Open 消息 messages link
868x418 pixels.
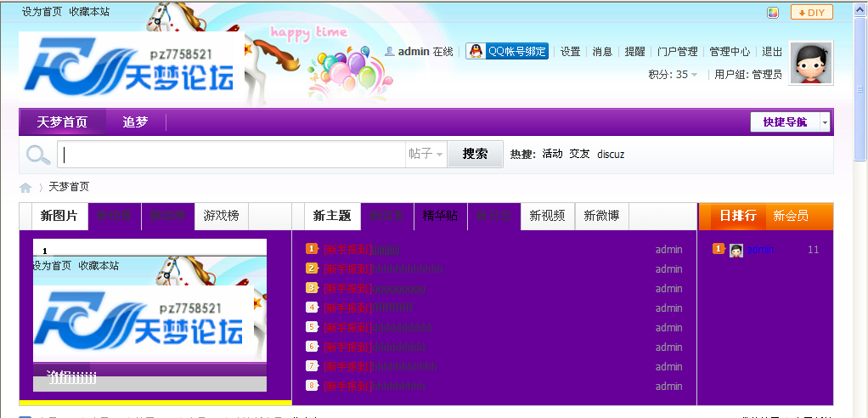[602, 52]
